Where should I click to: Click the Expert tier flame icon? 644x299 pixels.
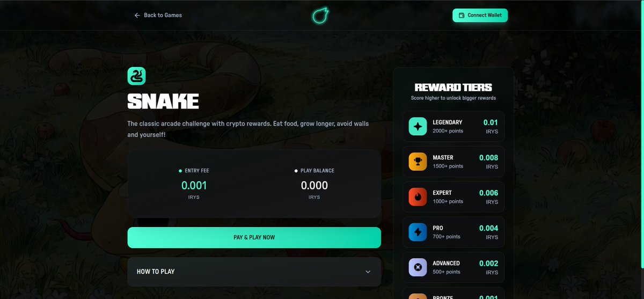(x=418, y=196)
